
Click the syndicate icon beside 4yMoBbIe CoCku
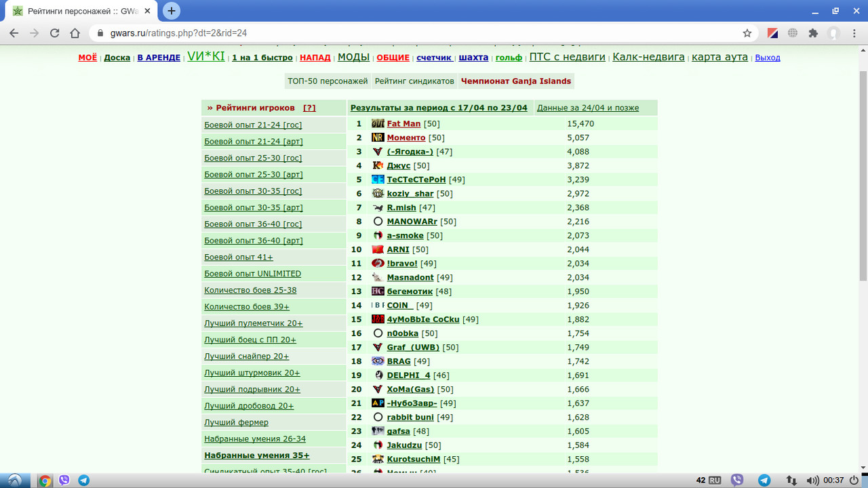point(378,319)
